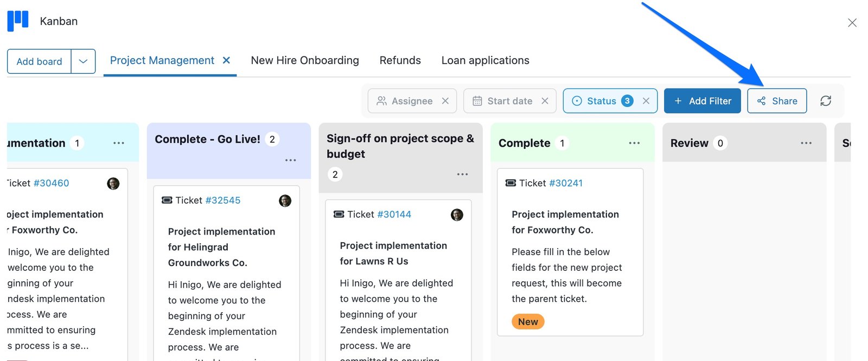Click assignee avatar on ticket #32545
Image resolution: width=868 pixels, height=361 pixels.
285,201
